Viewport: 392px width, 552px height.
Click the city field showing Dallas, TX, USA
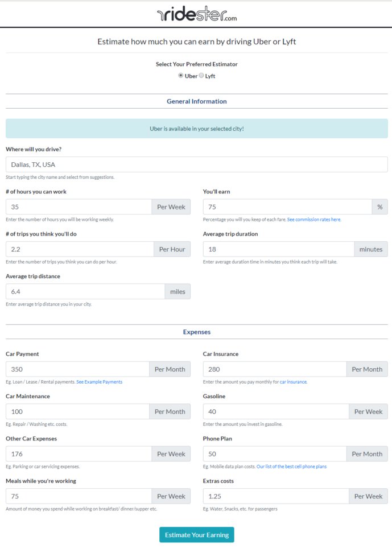coord(196,164)
